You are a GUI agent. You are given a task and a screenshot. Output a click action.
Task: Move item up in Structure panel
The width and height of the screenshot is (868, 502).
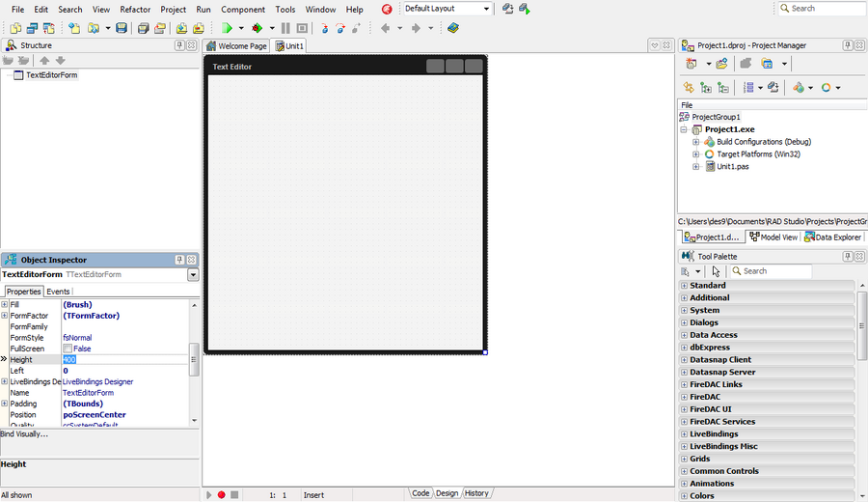pyautogui.click(x=44, y=61)
